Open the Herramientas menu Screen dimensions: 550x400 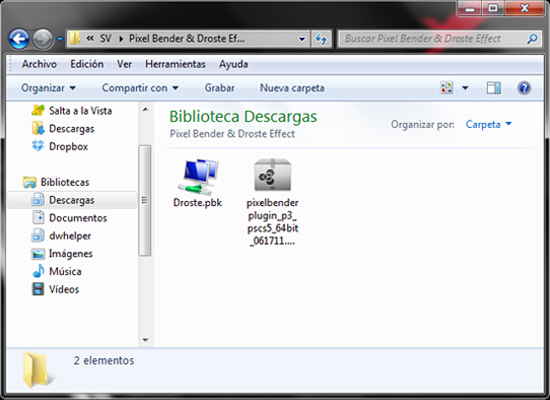tap(175, 64)
